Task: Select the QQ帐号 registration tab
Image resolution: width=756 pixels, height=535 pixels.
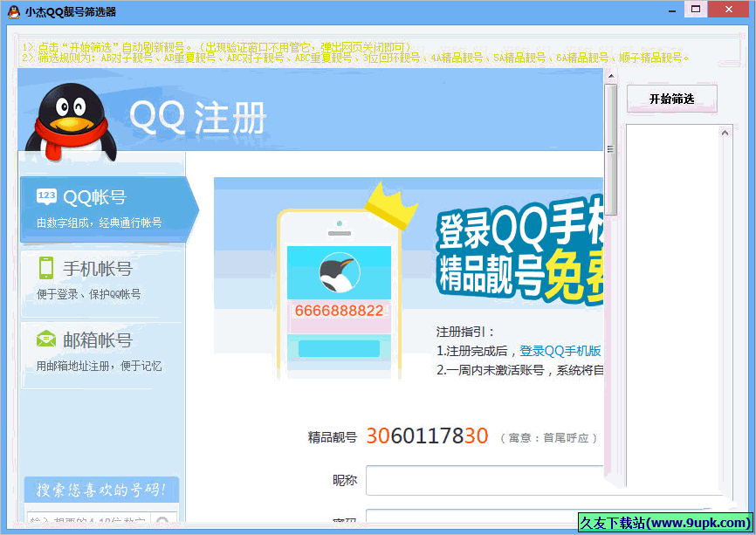Action: [x=109, y=209]
